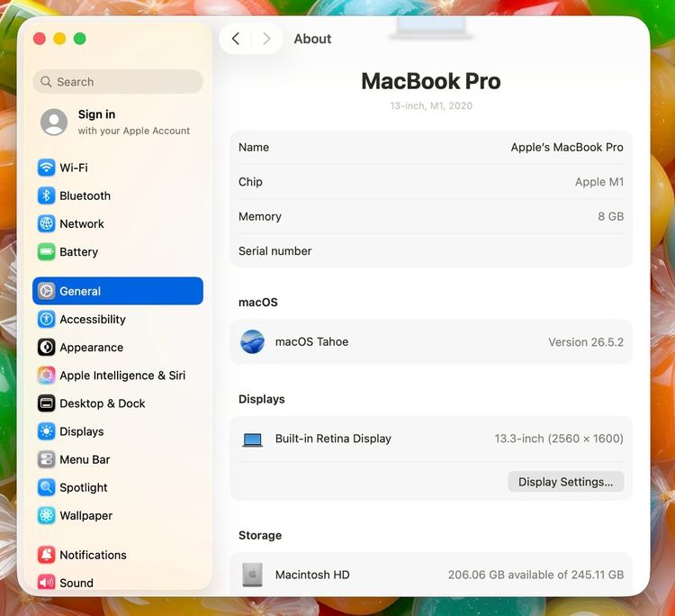Open Display Settings

tap(566, 482)
